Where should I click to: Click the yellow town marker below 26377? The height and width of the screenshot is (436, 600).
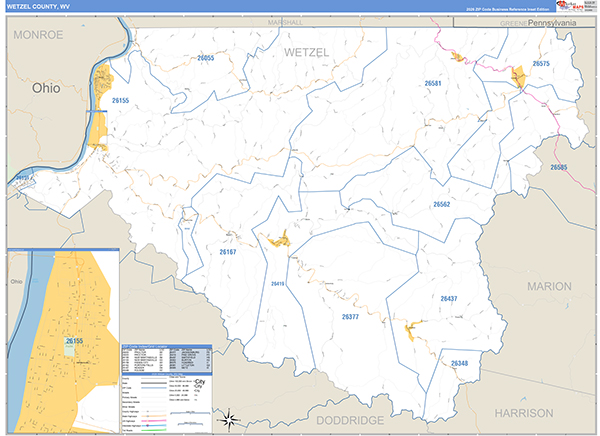tap(411, 329)
